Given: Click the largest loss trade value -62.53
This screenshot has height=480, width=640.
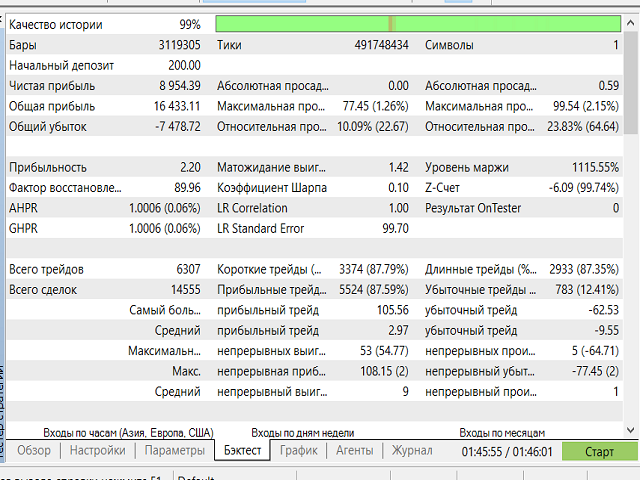Looking at the screenshot, I should click(x=604, y=310).
